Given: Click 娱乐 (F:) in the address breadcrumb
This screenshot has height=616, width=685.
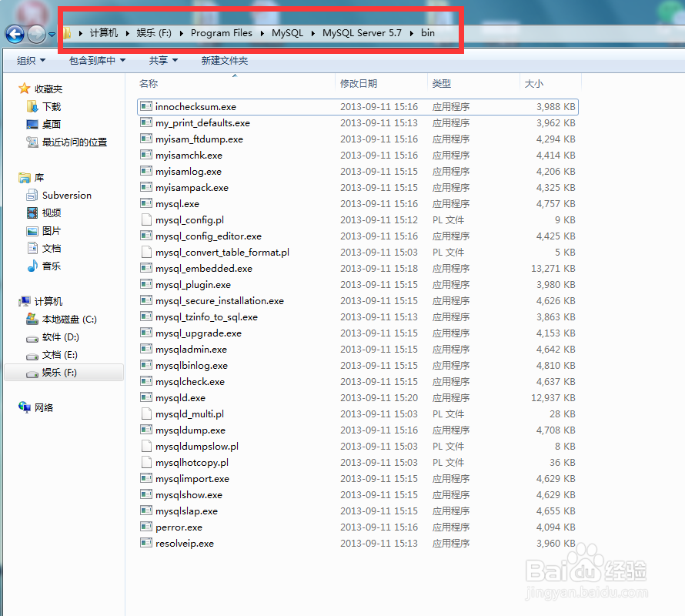Looking at the screenshot, I should pyautogui.click(x=154, y=33).
